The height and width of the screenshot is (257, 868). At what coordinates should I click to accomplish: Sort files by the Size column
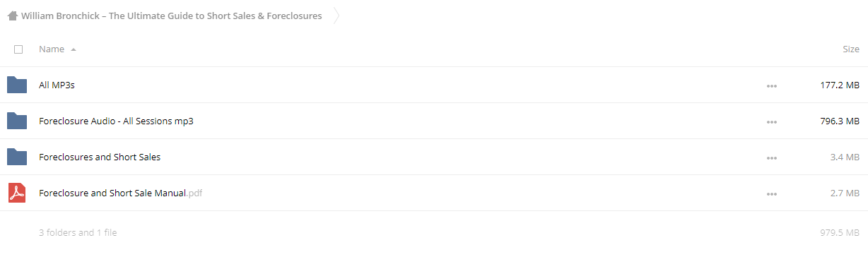coord(851,49)
